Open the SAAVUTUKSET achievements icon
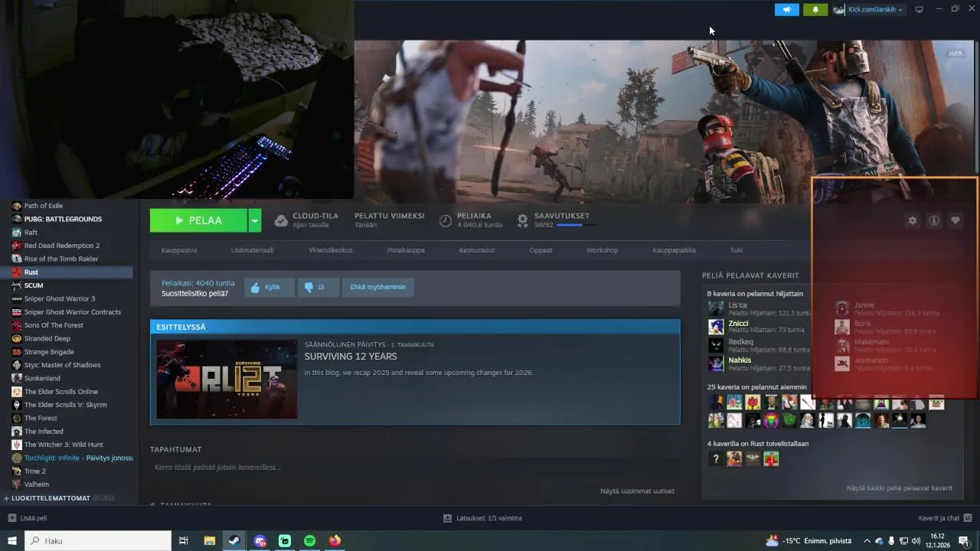Image resolution: width=980 pixels, height=551 pixels. (x=523, y=220)
